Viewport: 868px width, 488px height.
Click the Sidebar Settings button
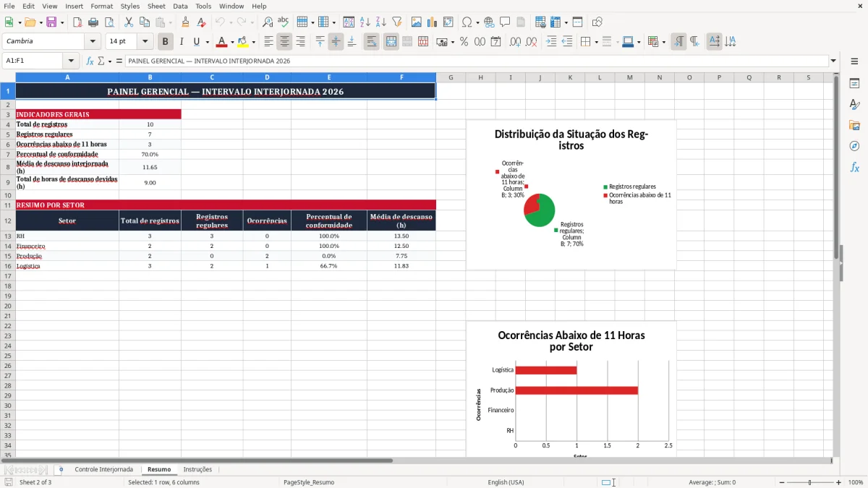[x=854, y=61]
